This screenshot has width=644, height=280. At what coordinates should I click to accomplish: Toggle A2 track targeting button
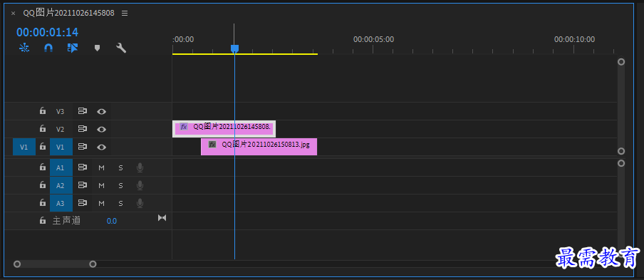[x=61, y=185]
